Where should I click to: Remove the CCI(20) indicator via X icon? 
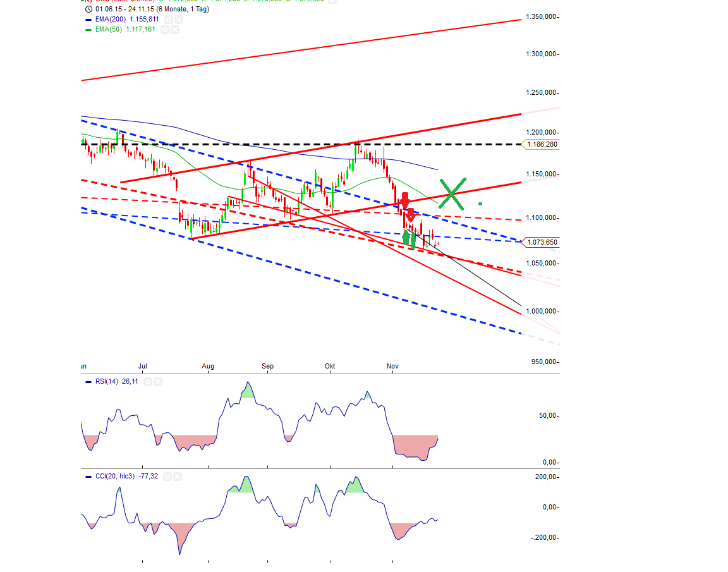[177, 477]
